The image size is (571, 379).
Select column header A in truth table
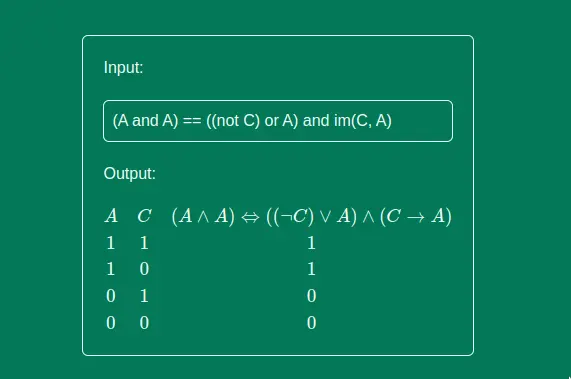pyautogui.click(x=111, y=216)
